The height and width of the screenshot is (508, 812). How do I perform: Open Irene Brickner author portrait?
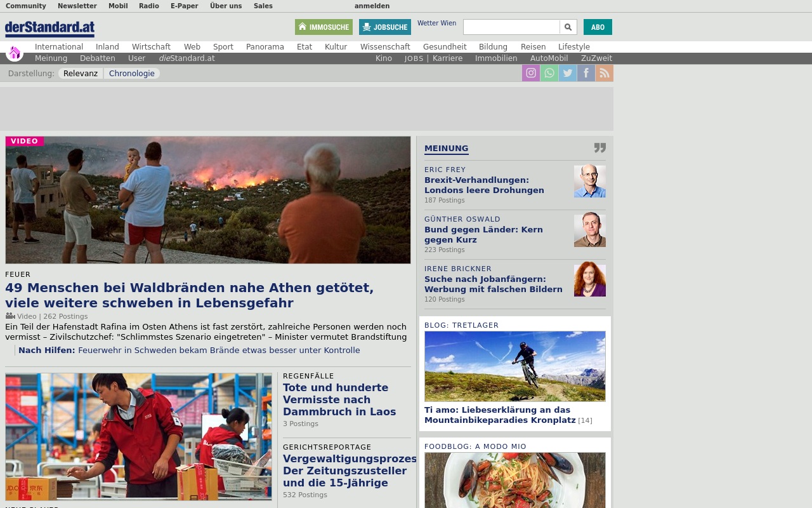pos(590,281)
